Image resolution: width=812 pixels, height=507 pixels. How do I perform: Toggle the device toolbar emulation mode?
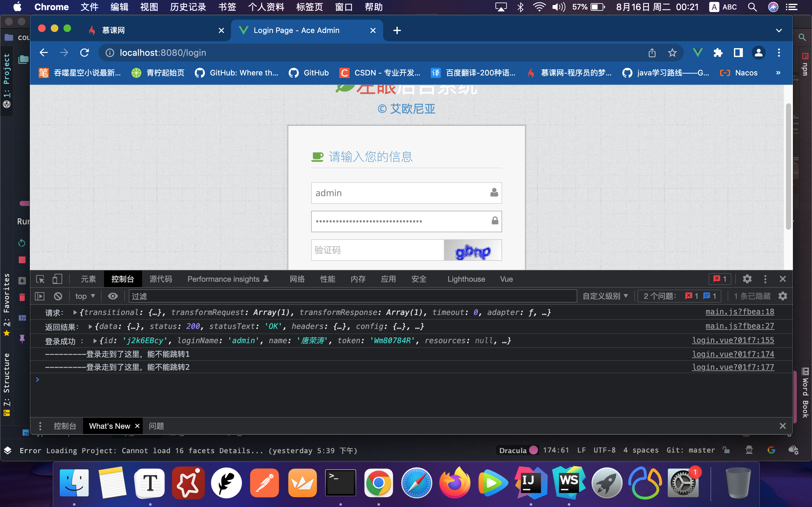(x=57, y=279)
